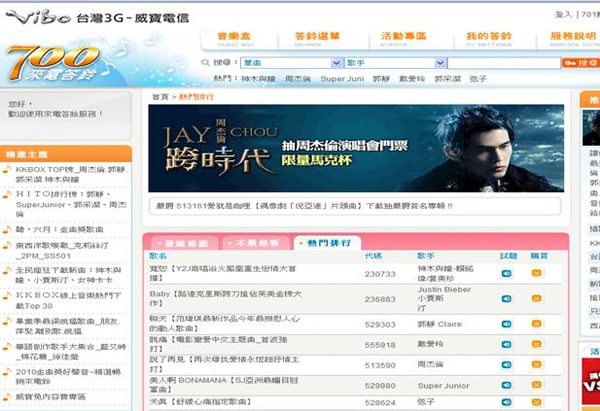The height and width of the screenshot is (411, 600).
Task: Click the music note beside KKBOX Top 30 item
Action: tap(7, 296)
